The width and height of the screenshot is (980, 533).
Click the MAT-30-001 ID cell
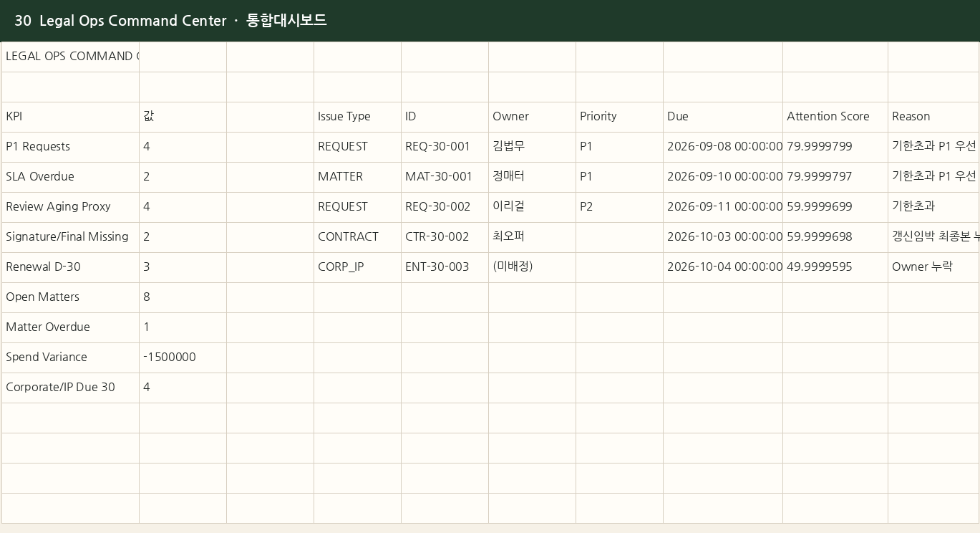coord(445,177)
